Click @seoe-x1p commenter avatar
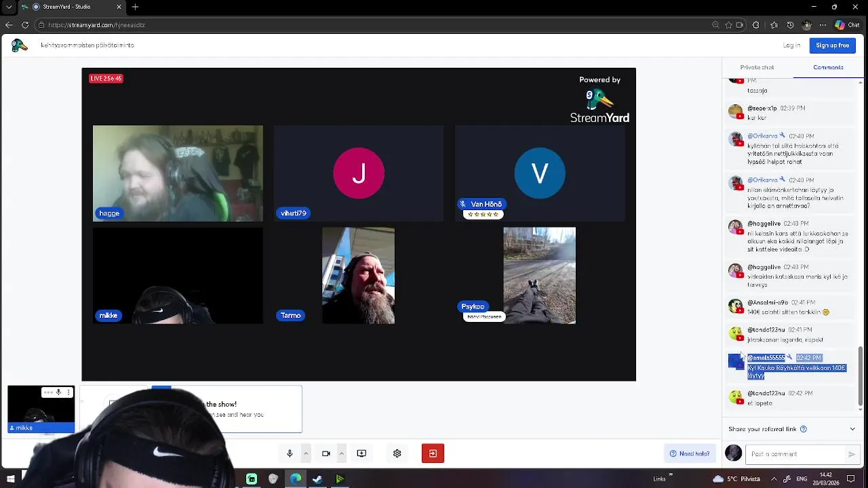This screenshot has width=868, height=488. 736,111
